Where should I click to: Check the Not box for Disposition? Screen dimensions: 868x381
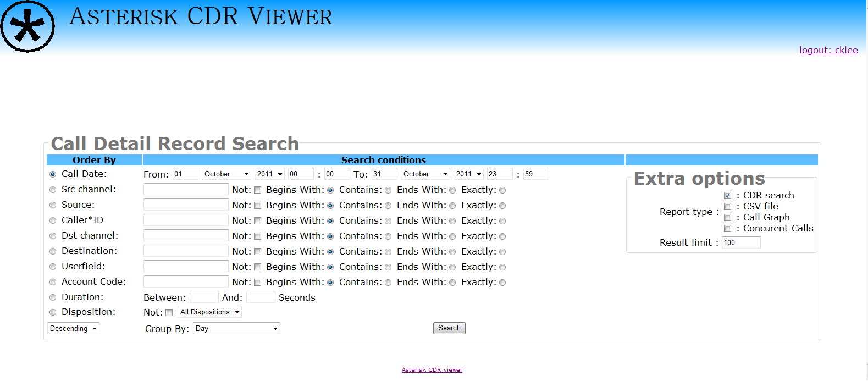[x=169, y=313]
